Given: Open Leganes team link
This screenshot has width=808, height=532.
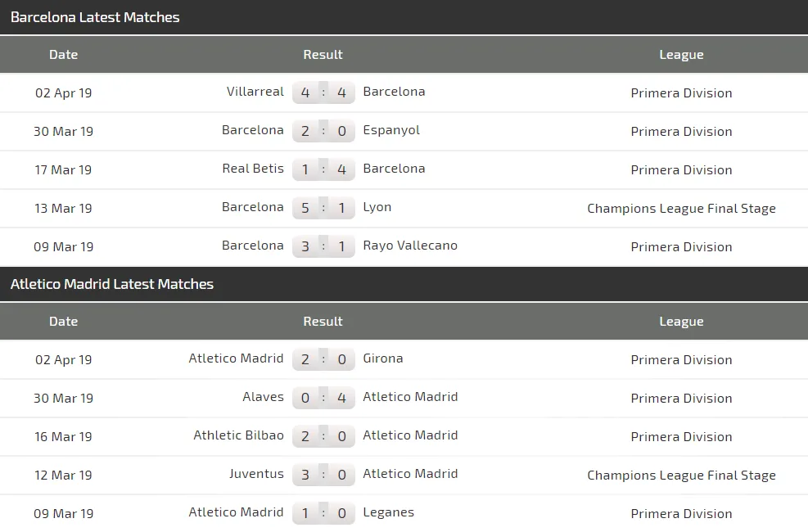Looking at the screenshot, I should (x=388, y=512).
